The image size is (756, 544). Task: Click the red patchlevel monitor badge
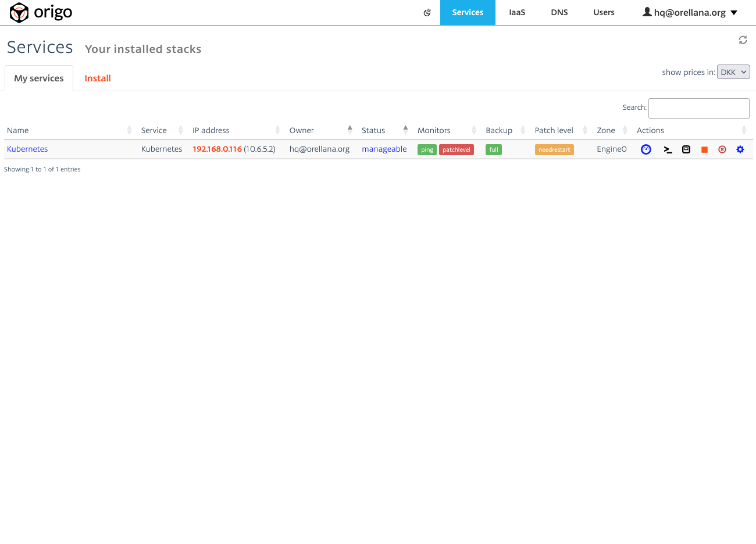tap(456, 149)
